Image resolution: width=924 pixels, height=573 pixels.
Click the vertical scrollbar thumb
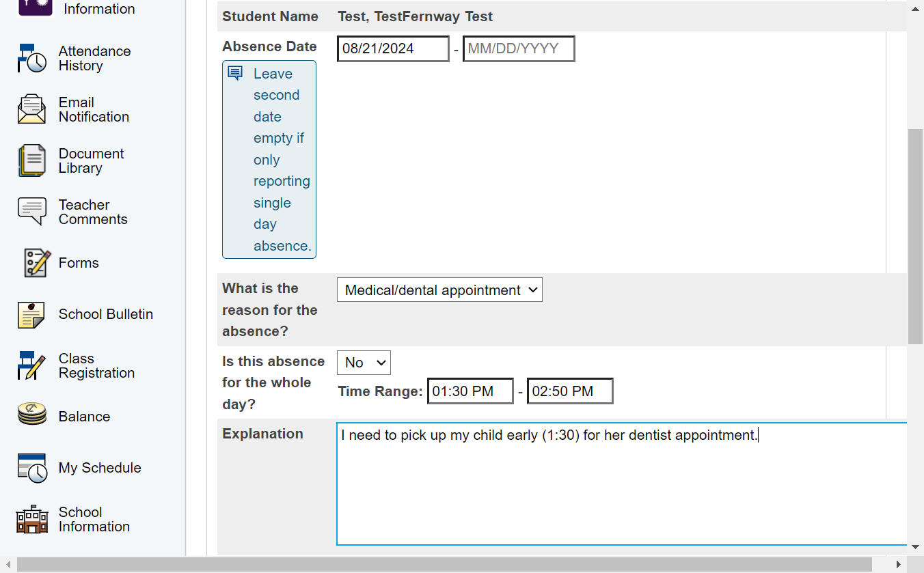(915, 236)
